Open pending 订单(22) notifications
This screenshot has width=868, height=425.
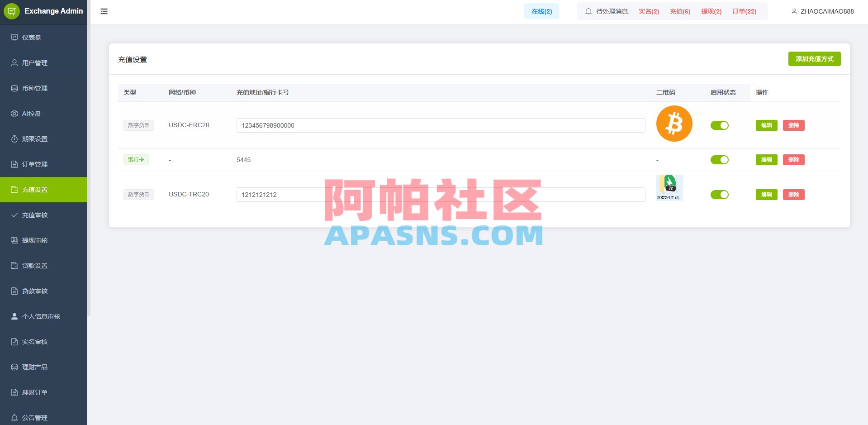[x=744, y=11]
